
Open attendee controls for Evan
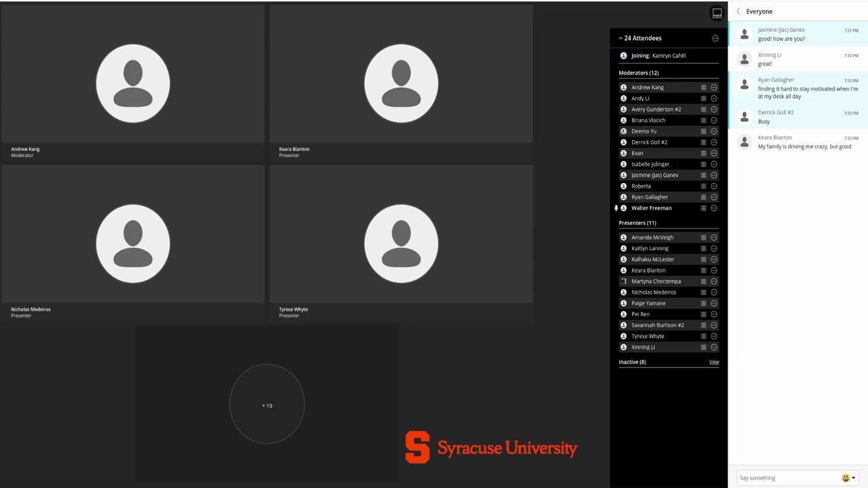point(714,153)
